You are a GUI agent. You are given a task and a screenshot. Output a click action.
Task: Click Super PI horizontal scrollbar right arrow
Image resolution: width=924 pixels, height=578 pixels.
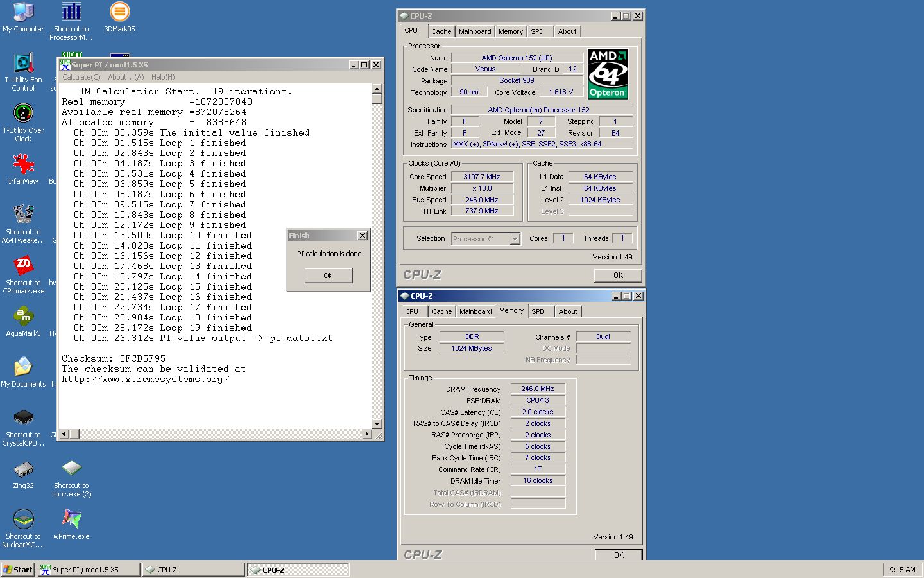[x=367, y=434]
